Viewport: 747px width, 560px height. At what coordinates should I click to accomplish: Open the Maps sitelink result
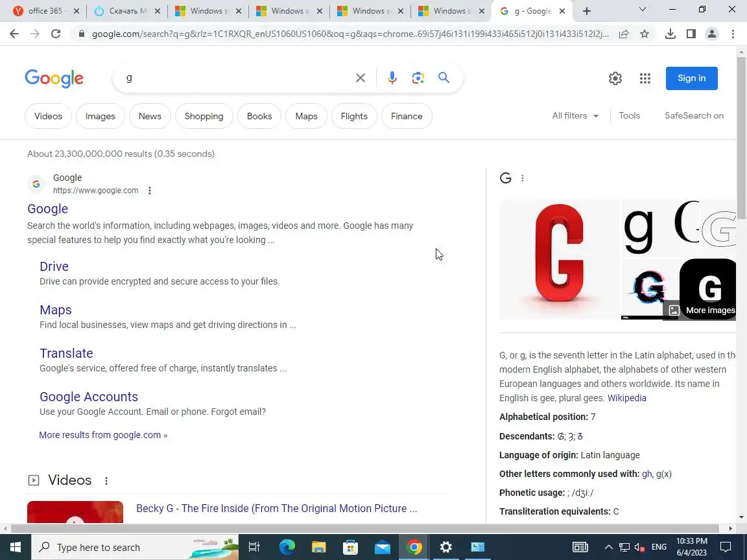pos(55,310)
